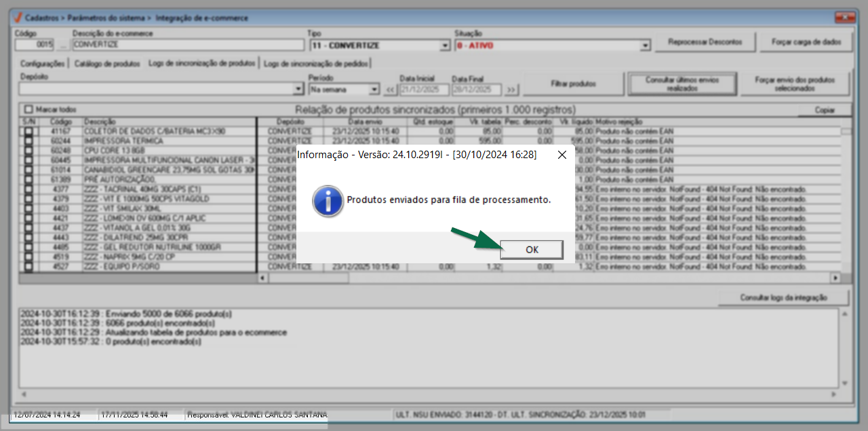The image size is (868, 431).
Task: Check row 4437 VITANOL A GEL
Action: tap(28, 228)
